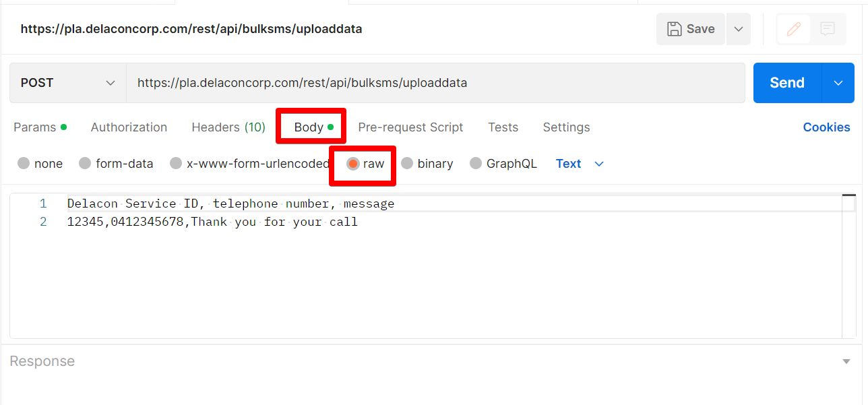Click line 1 header text in body editor
868x405 pixels.
click(x=230, y=204)
